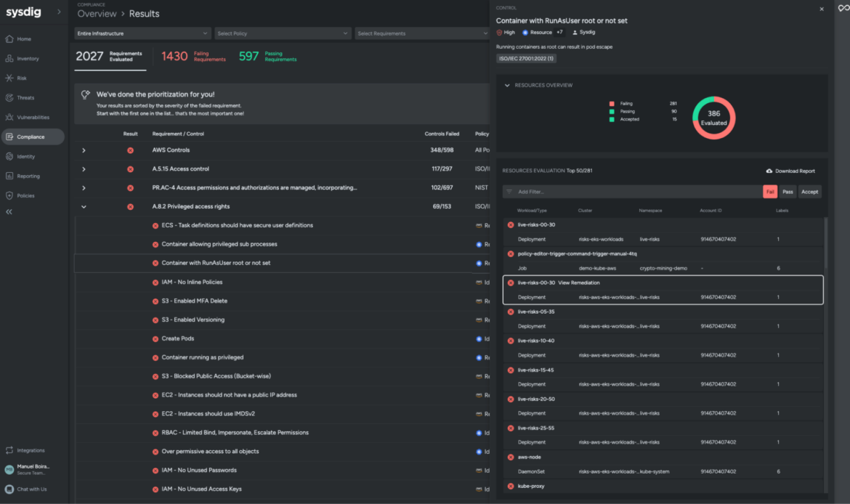Viewport: 850px width, 504px height.
Task: Click the fail icon for live-risks-05-35
Action: (511, 312)
